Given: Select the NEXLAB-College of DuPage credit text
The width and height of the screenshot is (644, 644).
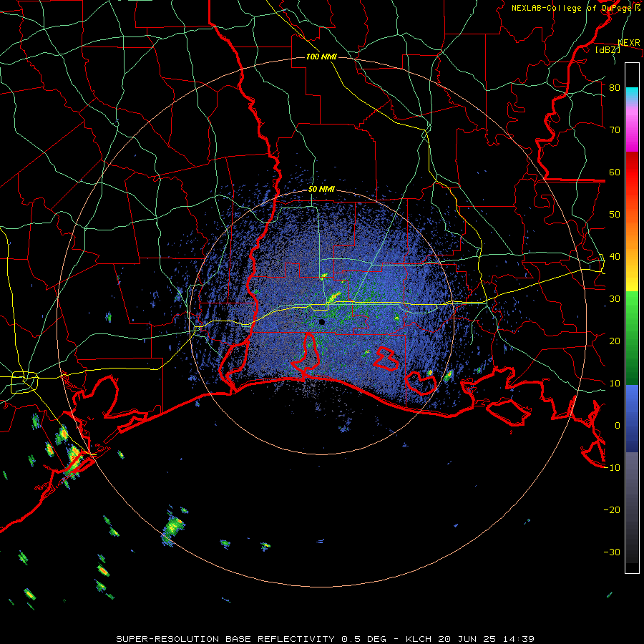Looking at the screenshot, I should click(x=575, y=8).
